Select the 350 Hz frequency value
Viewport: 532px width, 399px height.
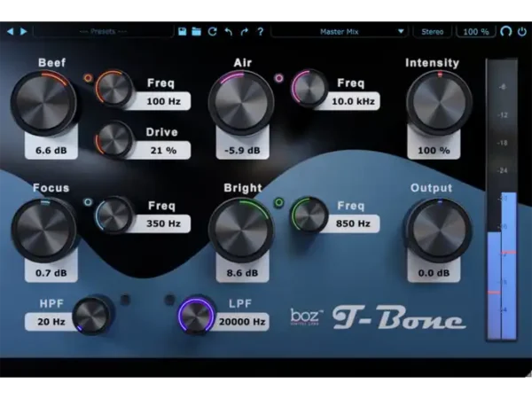[163, 223]
